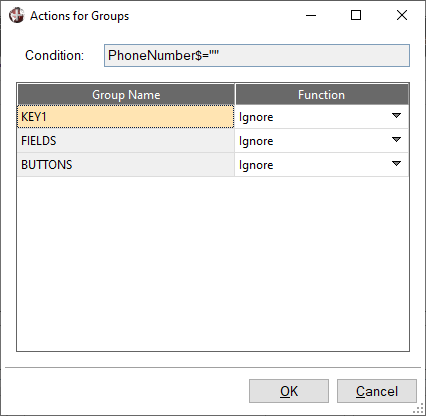Screen dimensions: 426x416
Task: Click the Ignore value in BUTTONS row
Action: coord(256,165)
